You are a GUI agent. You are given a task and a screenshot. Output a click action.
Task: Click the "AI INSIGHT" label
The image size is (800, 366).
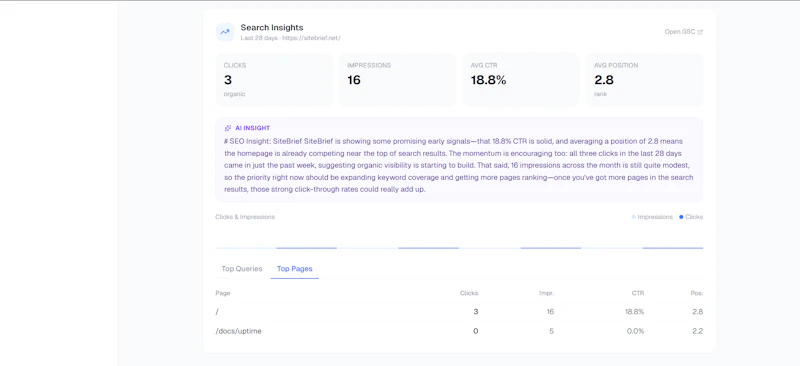tap(253, 128)
